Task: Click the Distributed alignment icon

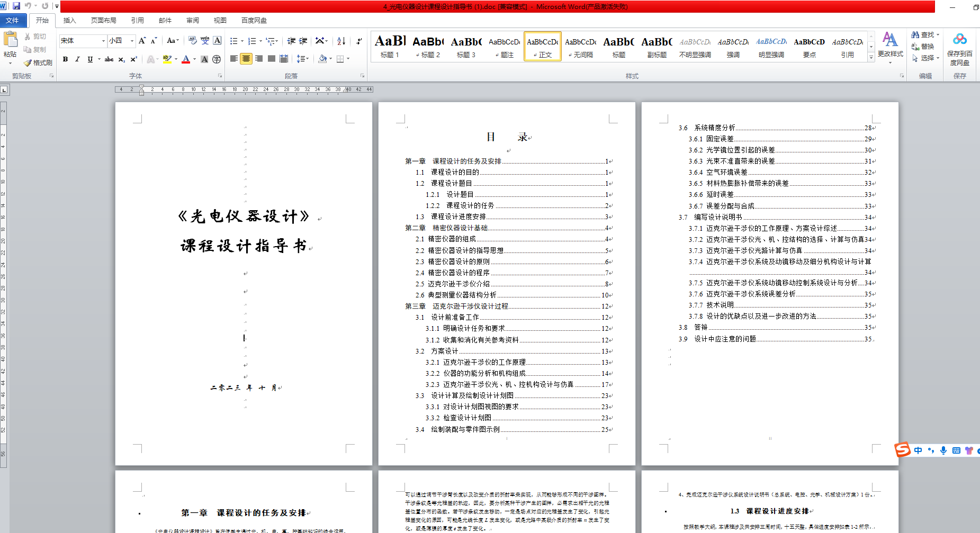Action: click(x=284, y=59)
